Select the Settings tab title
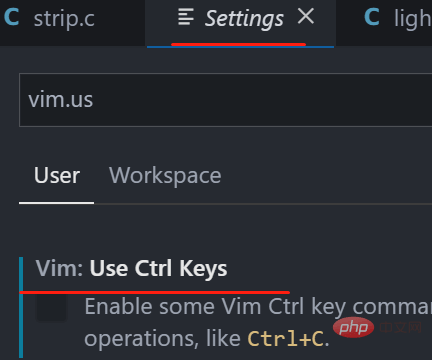The height and width of the screenshot is (360, 432). [244, 19]
